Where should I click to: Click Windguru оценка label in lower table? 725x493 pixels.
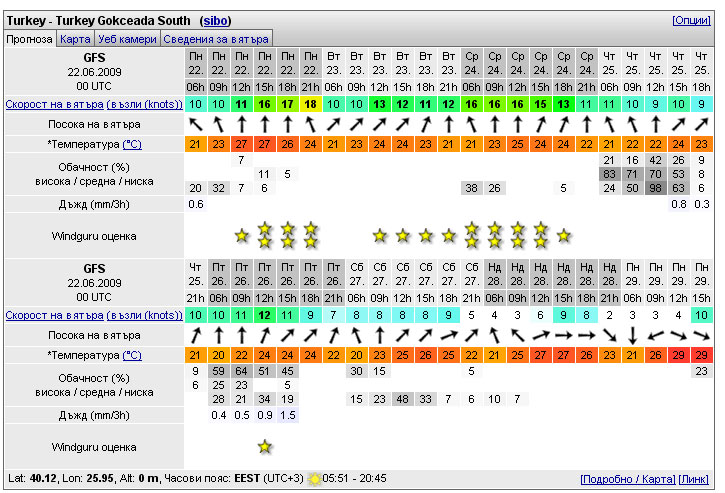[x=94, y=447]
